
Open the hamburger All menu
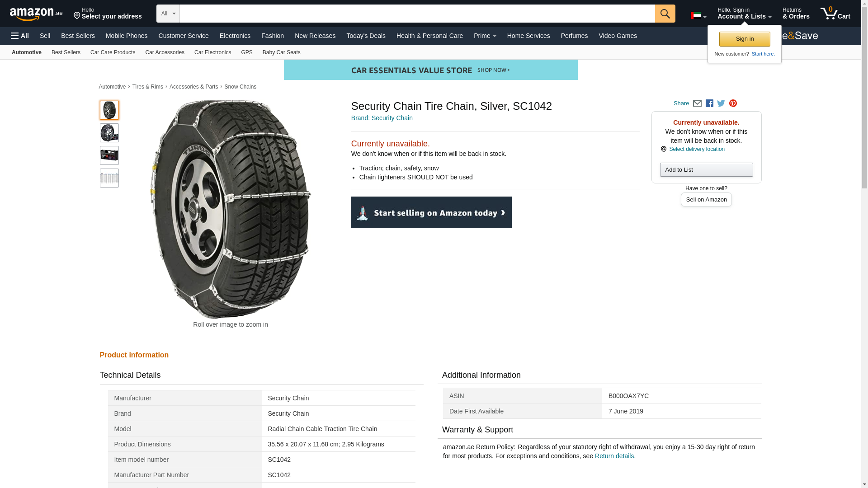[x=20, y=36]
